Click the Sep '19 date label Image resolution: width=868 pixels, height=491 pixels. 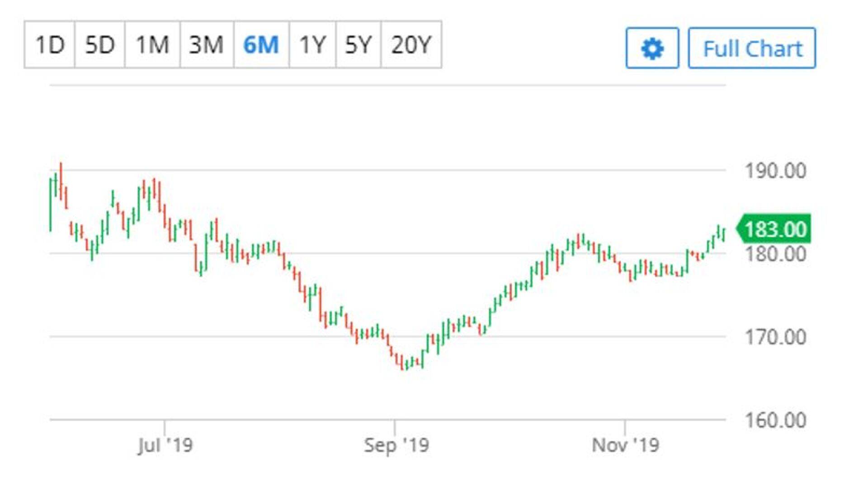click(x=396, y=445)
